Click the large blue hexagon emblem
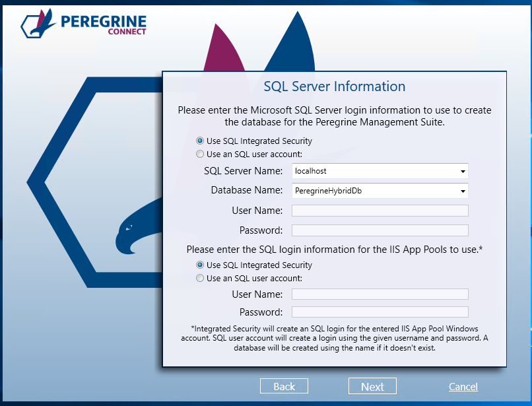532x406 pixels. 94,182
